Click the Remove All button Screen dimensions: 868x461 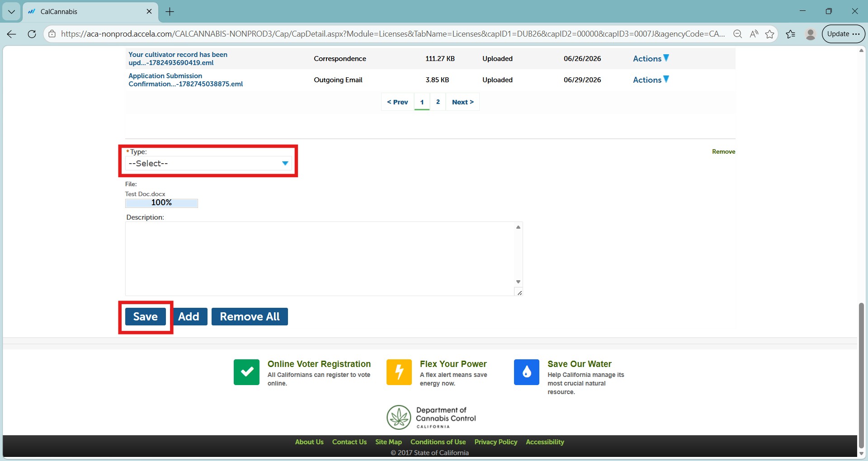pos(250,316)
